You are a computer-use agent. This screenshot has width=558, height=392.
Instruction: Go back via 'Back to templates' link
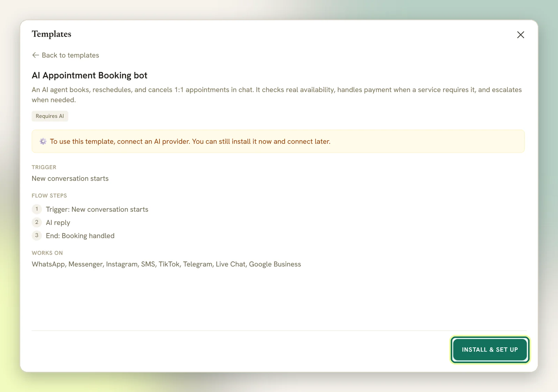point(66,55)
